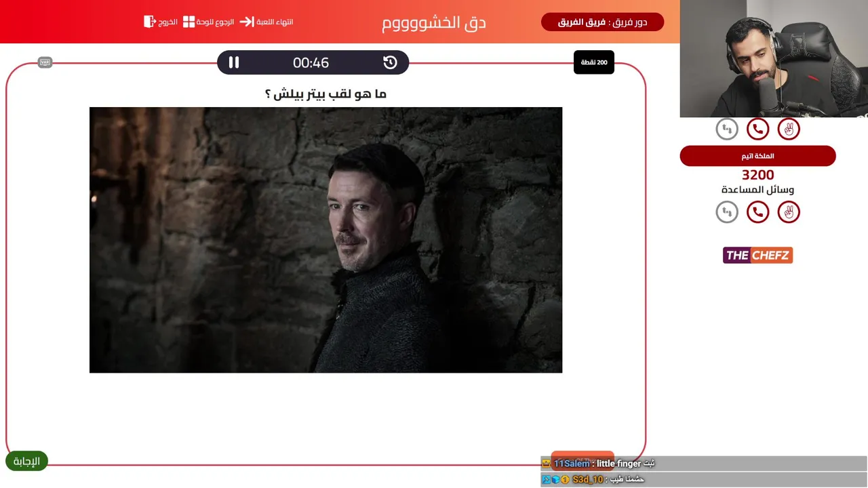Use phone call lifeline above الملكة اتيم banner
Viewport: 868px width, 488px height.
point(757,129)
